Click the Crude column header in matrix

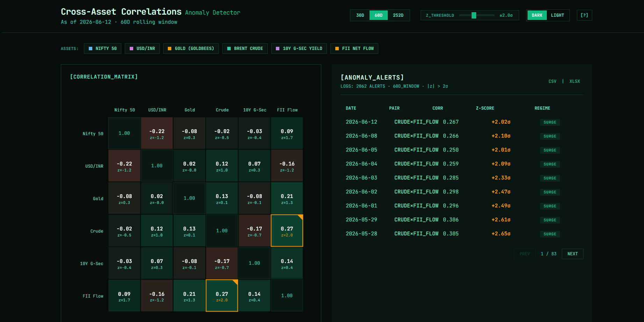coord(222,110)
